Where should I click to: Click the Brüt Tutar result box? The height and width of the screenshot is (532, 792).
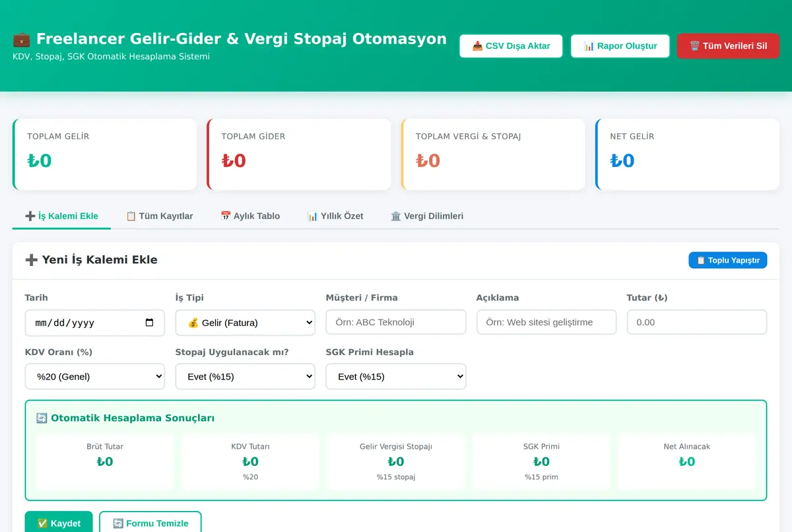click(105, 461)
